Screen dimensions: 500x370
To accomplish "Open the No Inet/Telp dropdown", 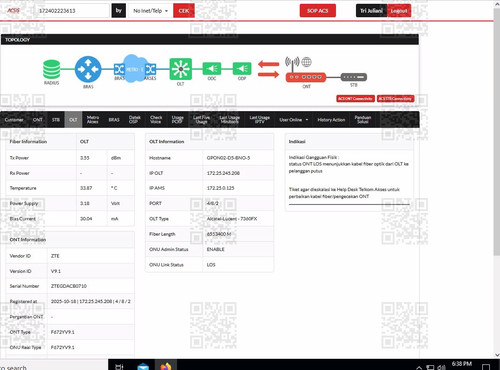I will click(151, 11).
